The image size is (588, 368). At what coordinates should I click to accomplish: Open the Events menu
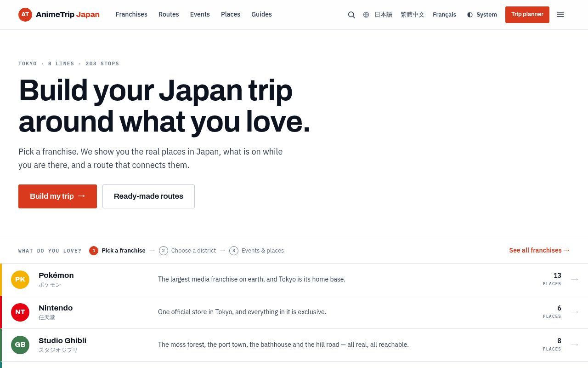click(x=200, y=14)
